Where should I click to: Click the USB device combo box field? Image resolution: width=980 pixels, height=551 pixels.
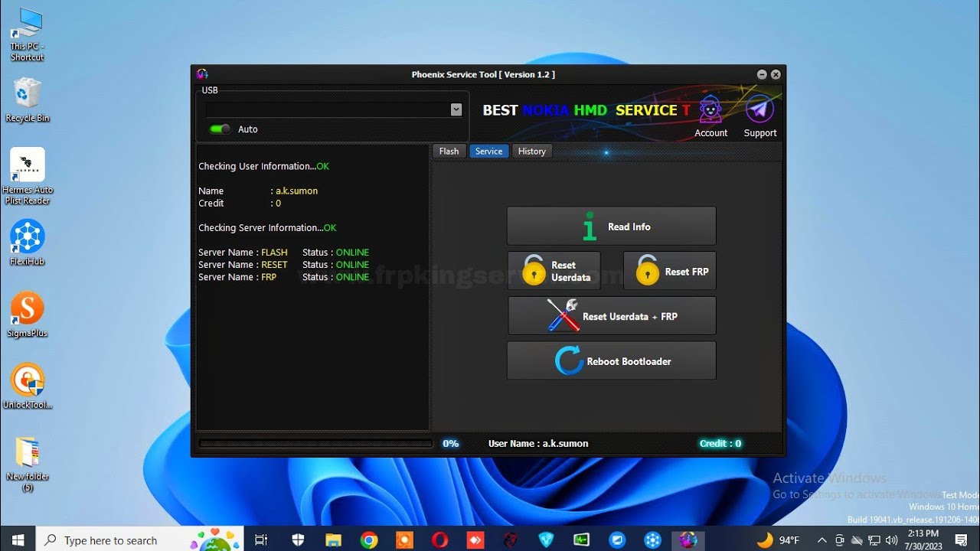[333, 109]
